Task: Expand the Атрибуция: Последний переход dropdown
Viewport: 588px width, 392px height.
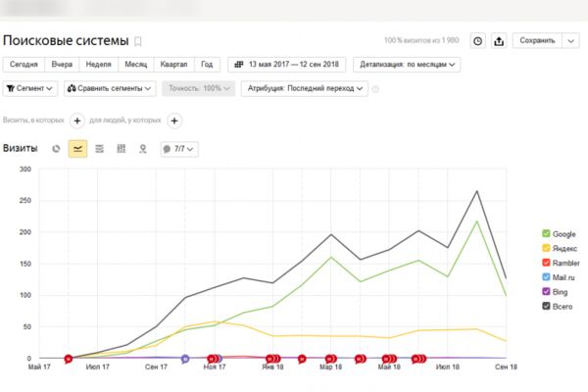Action: pos(305,88)
